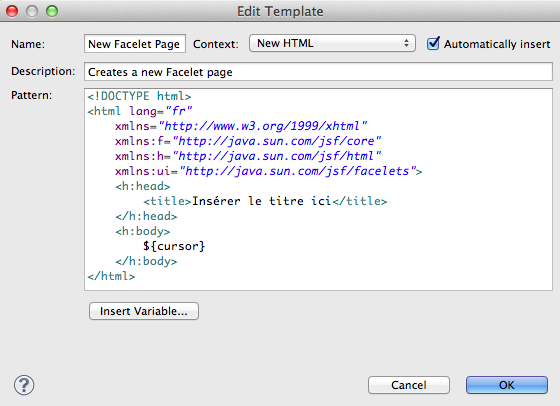The image size is (560, 406).
Task: Click the green zoom window button
Action: pos(52,11)
